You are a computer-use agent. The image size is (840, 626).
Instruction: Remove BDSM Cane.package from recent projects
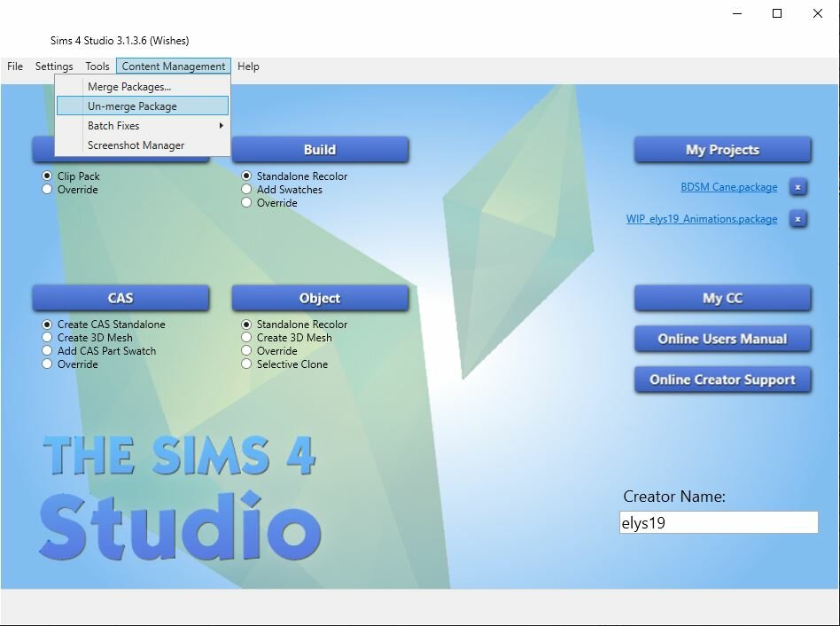[797, 187]
